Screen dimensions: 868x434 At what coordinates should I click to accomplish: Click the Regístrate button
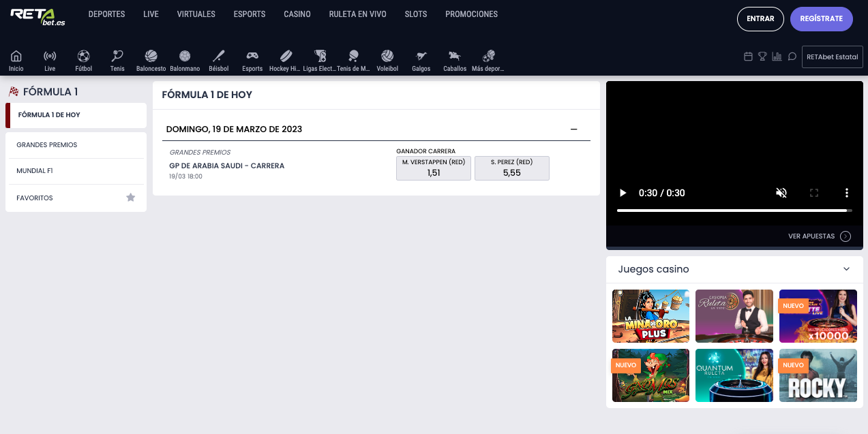coord(821,19)
